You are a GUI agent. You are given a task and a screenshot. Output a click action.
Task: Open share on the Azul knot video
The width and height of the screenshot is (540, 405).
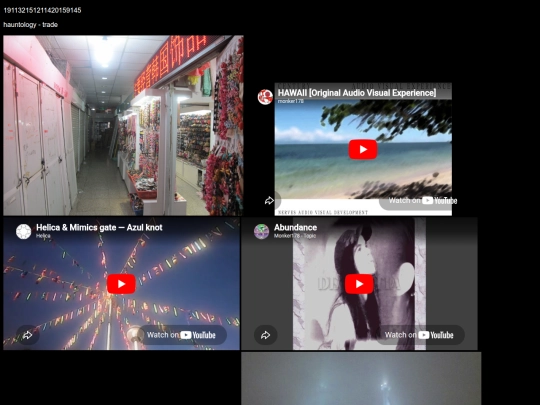click(x=28, y=335)
